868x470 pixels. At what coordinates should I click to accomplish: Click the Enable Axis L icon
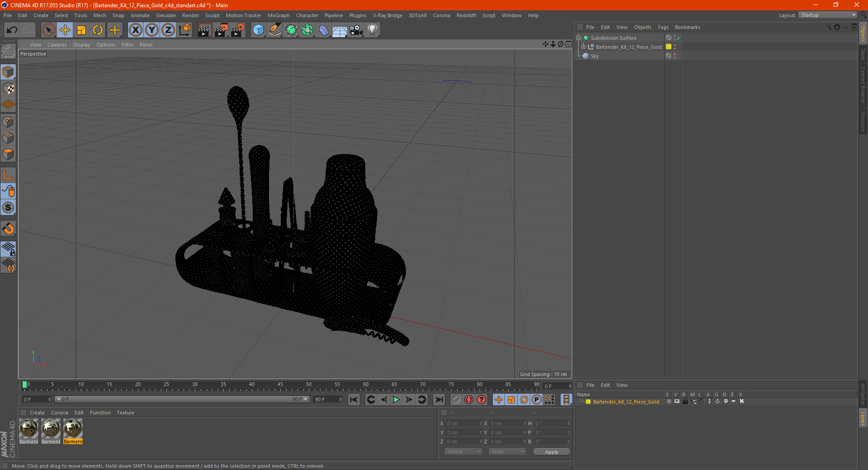(x=8, y=175)
